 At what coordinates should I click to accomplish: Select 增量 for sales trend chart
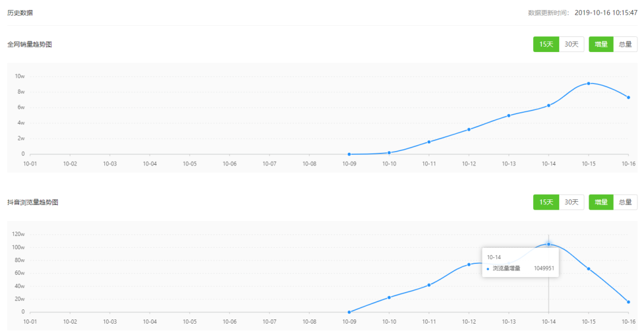point(601,44)
